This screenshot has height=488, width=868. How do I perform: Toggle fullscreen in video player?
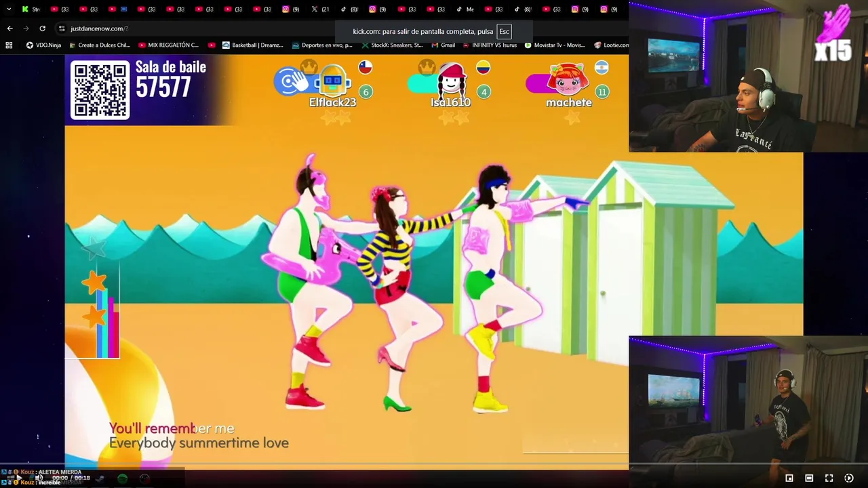coord(829,478)
